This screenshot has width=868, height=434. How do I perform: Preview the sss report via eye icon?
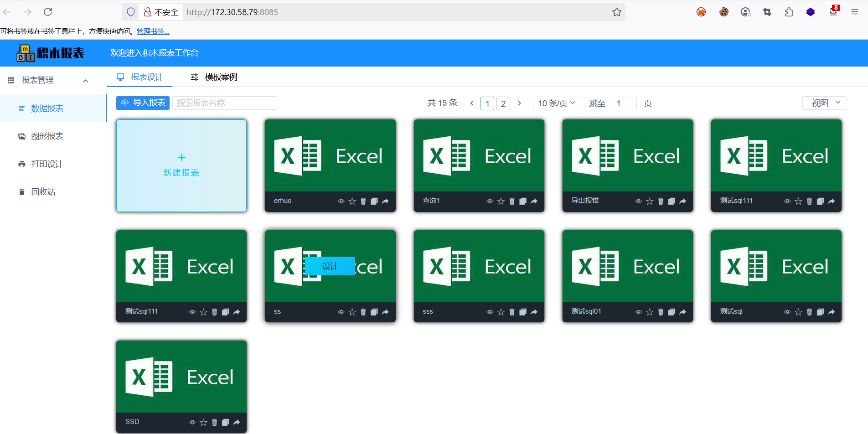(x=490, y=312)
